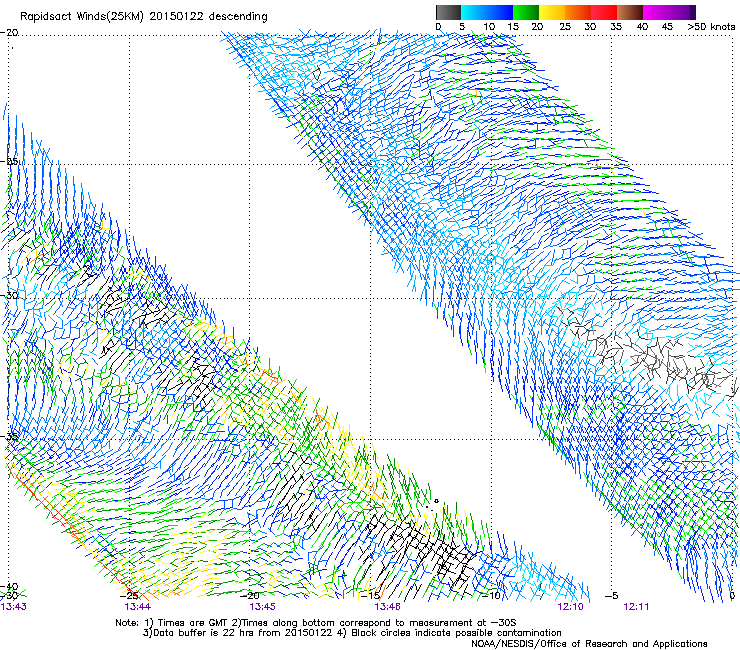740x650 pixels.
Task: Click the '12:11' pass time label
Action: pyautogui.click(x=636, y=607)
